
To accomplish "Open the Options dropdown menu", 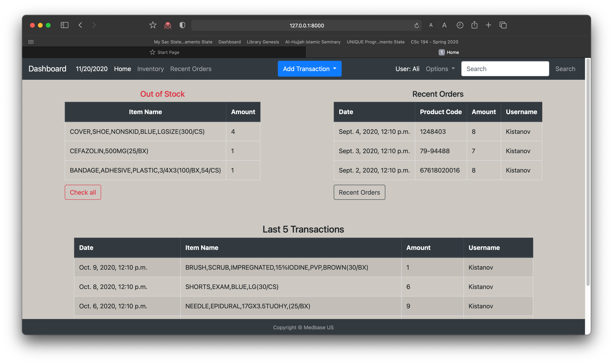I will [440, 69].
